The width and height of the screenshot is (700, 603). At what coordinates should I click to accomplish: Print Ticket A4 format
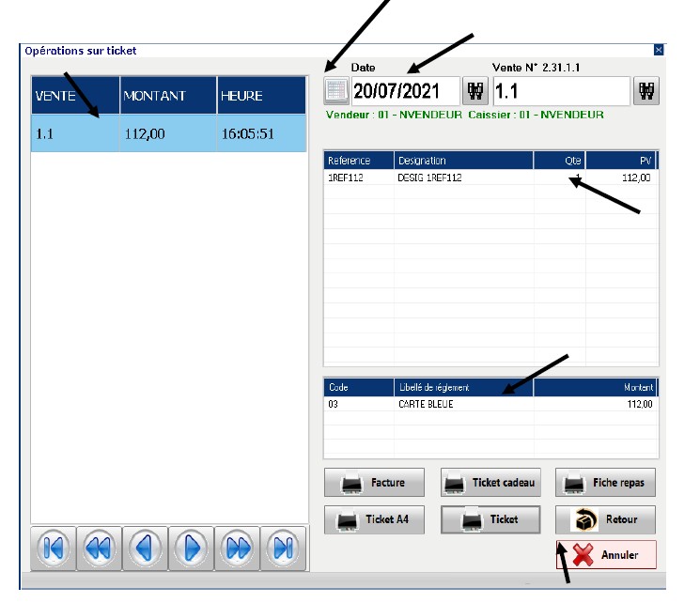coord(374,519)
